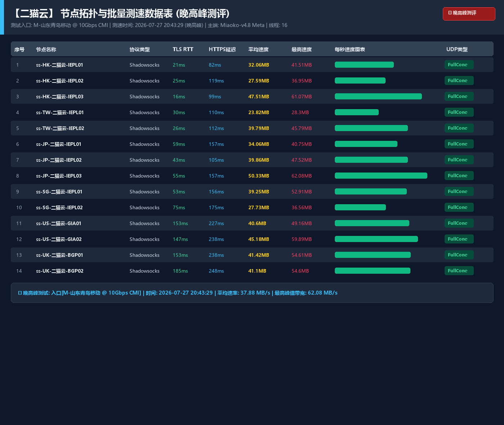504x425 pixels.
Task: Click the UDP类型 column header
Action: click(457, 49)
